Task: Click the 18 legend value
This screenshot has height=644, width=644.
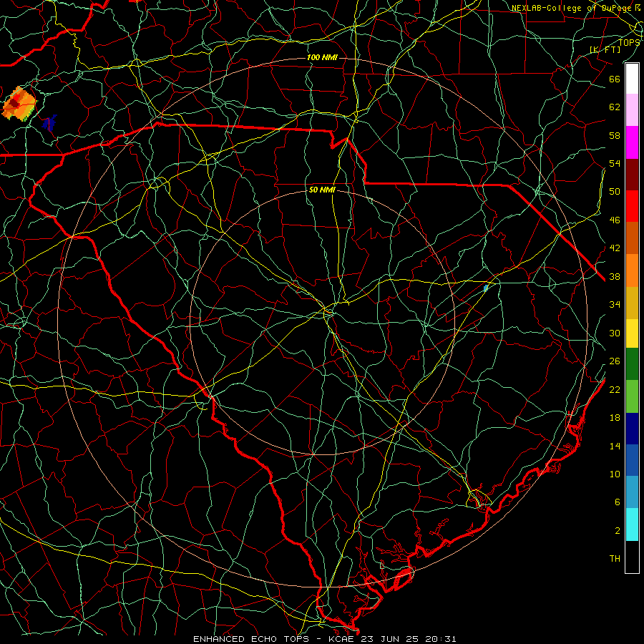Action: click(615, 418)
